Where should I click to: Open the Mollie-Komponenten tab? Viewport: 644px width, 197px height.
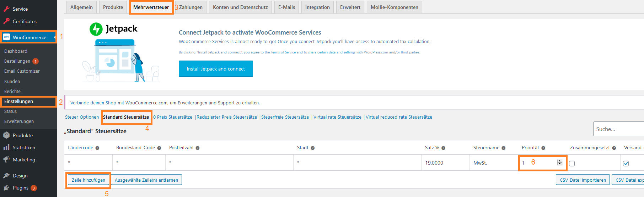(395, 7)
